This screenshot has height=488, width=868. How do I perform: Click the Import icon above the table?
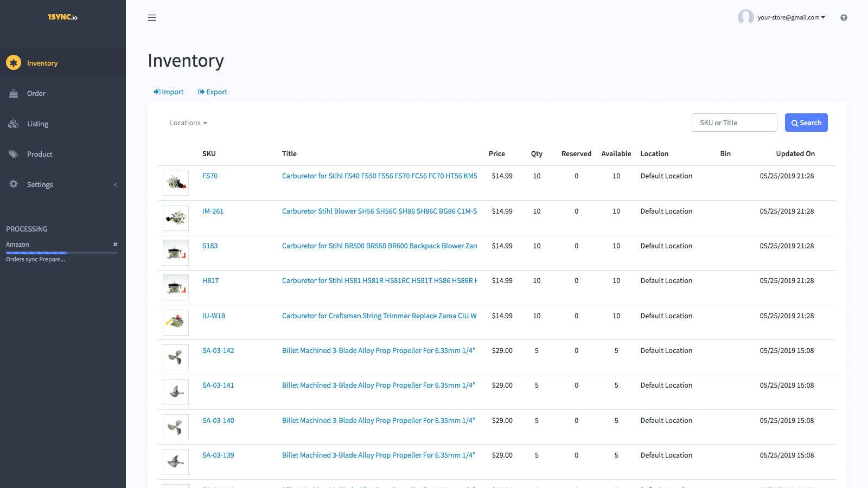point(157,91)
